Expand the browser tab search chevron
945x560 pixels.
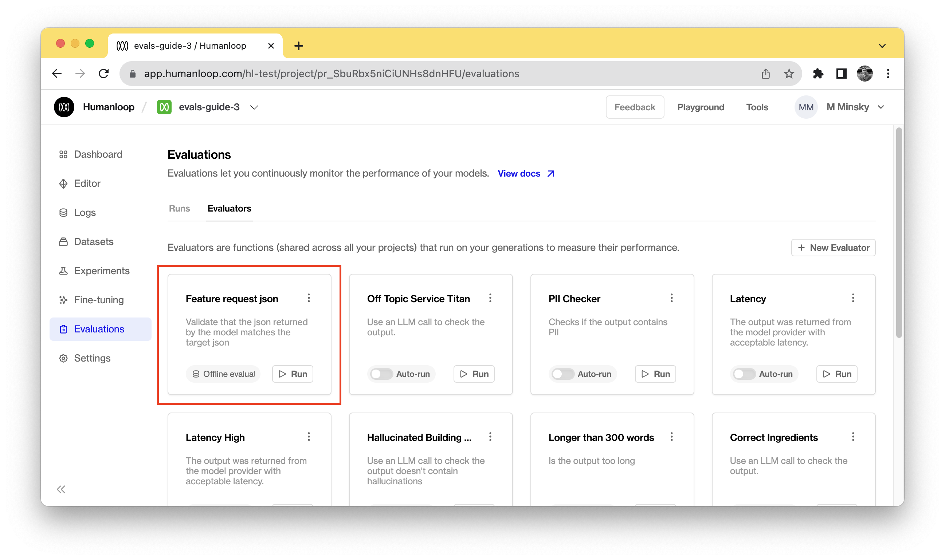click(x=882, y=46)
